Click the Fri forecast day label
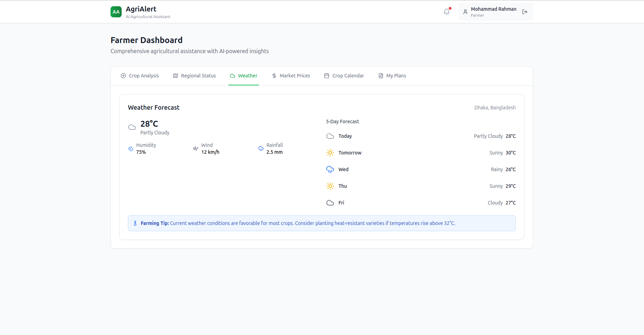 (x=341, y=203)
